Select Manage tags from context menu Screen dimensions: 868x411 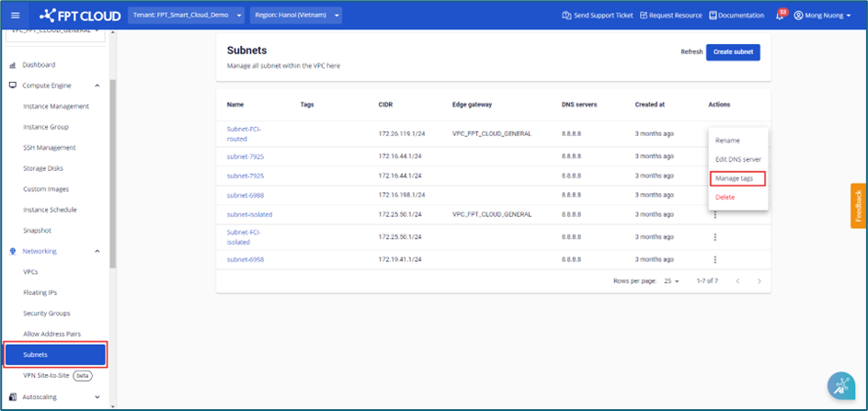[737, 178]
